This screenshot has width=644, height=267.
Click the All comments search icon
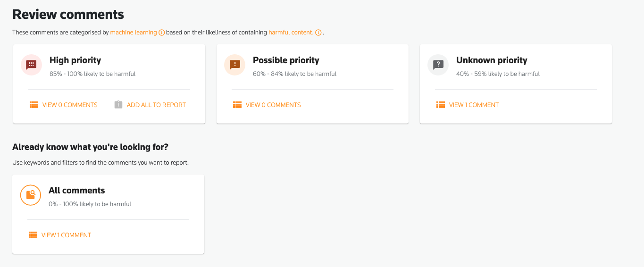click(31, 195)
